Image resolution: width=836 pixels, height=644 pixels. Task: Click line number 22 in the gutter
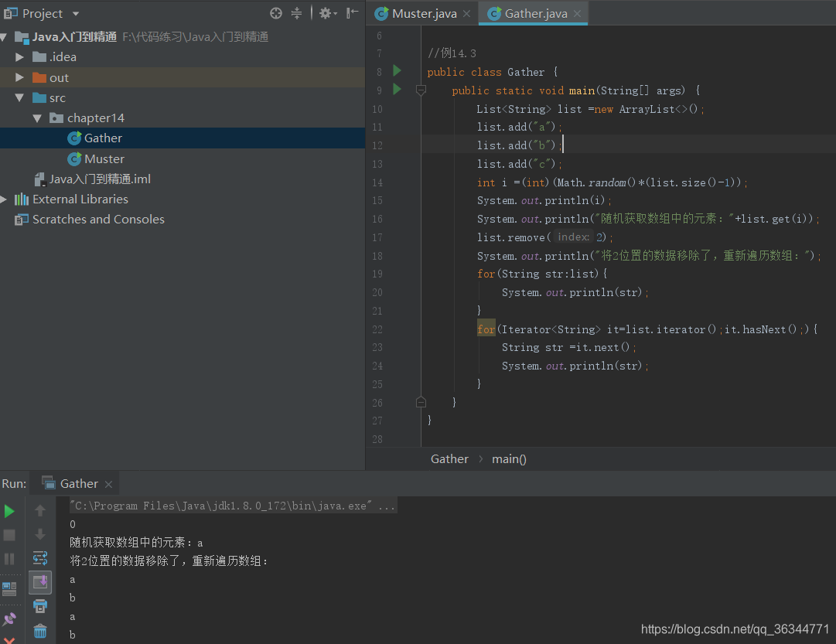tap(377, 329)
